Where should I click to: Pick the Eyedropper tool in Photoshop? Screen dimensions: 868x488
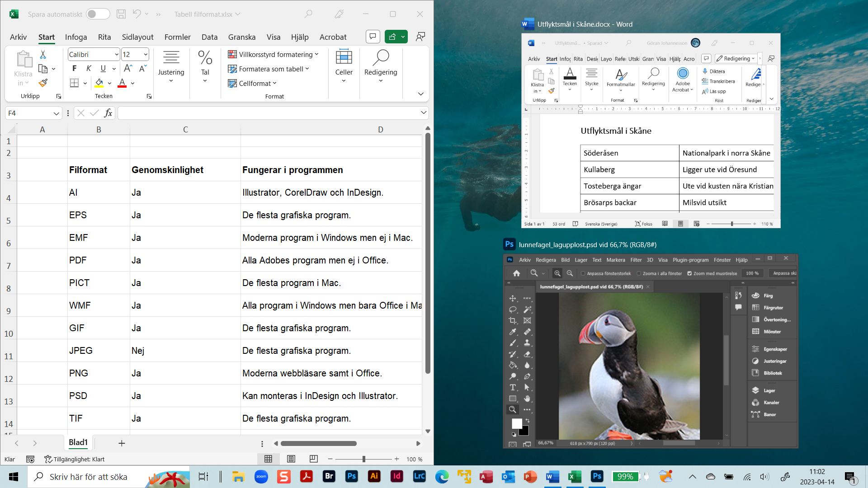pyautogui.click(x=513, y=332)
